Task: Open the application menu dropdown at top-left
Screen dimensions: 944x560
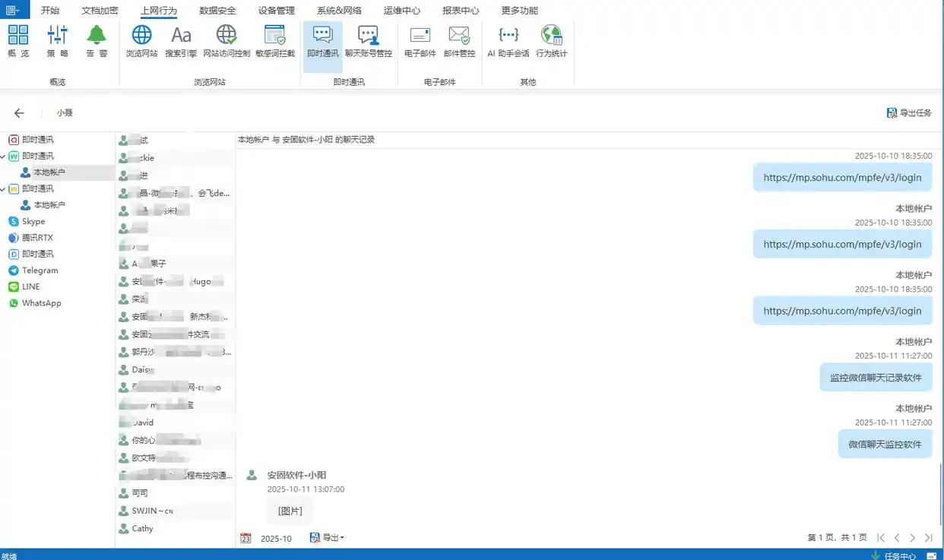Action: (x=14, y=10)
